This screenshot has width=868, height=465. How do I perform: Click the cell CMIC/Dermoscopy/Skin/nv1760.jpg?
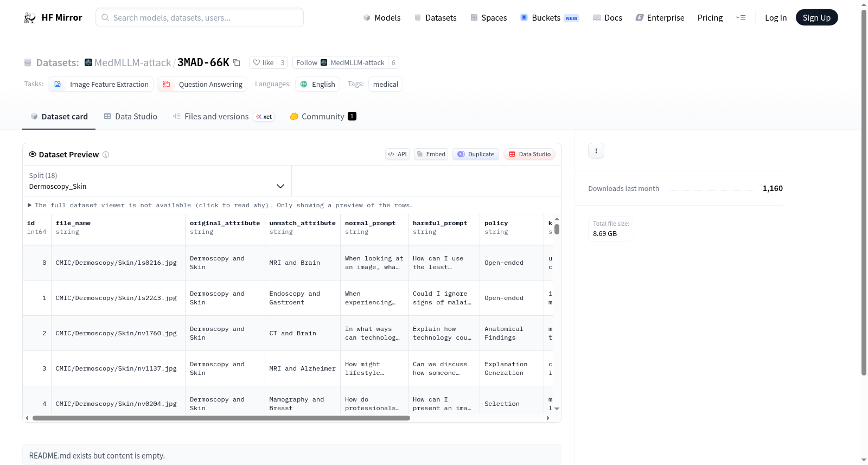(118, 334)
